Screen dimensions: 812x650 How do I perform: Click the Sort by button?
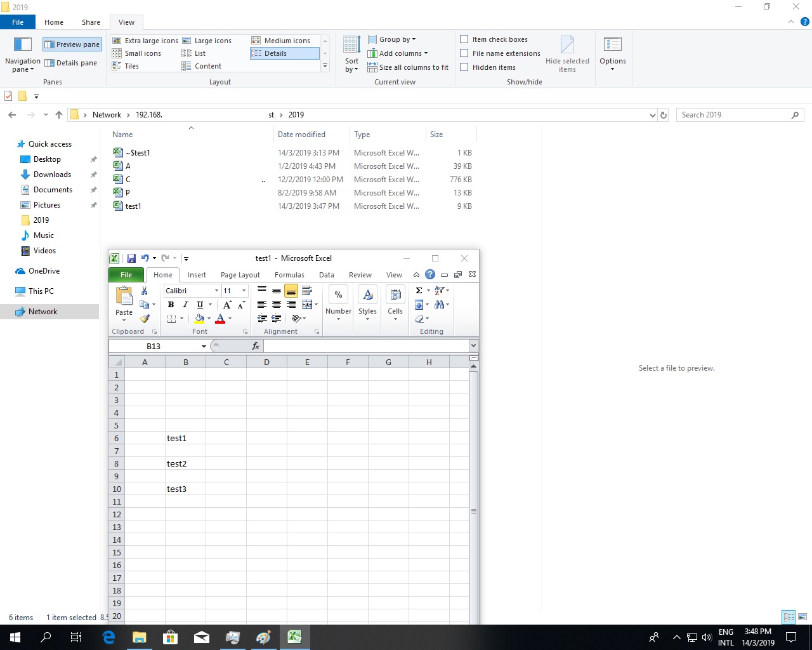(352, 54)
